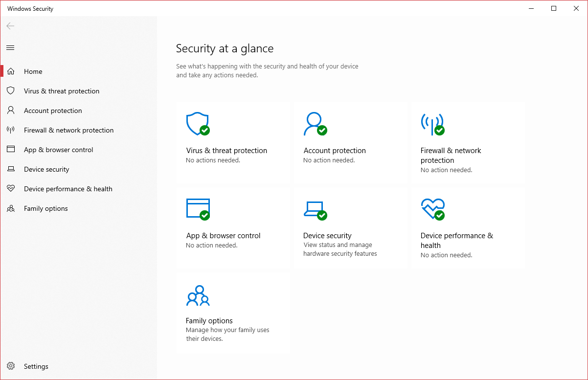588x380 pixels.
Task: Open the Virus & threat protection card title
Action: click(226, 151)
